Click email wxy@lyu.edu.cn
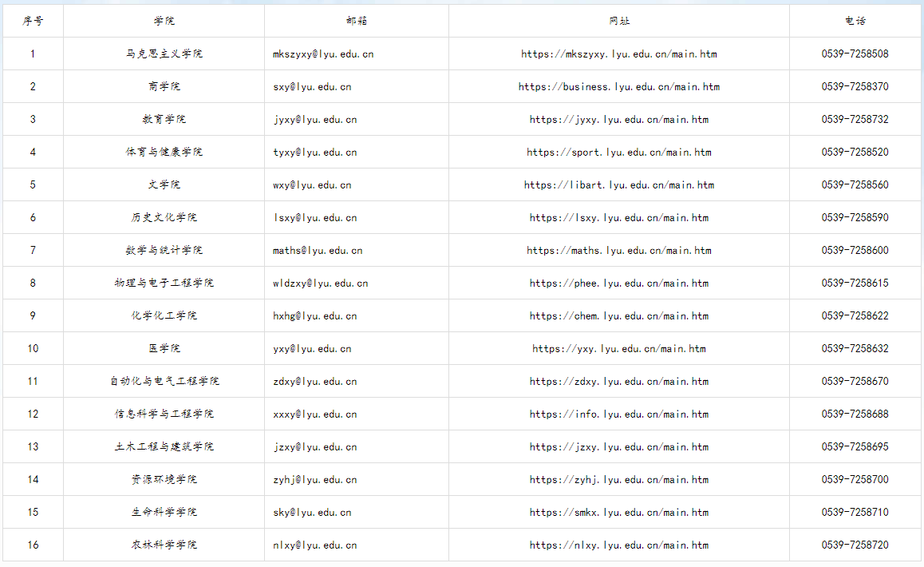924x567 pixels. click(x=312, y=185)
